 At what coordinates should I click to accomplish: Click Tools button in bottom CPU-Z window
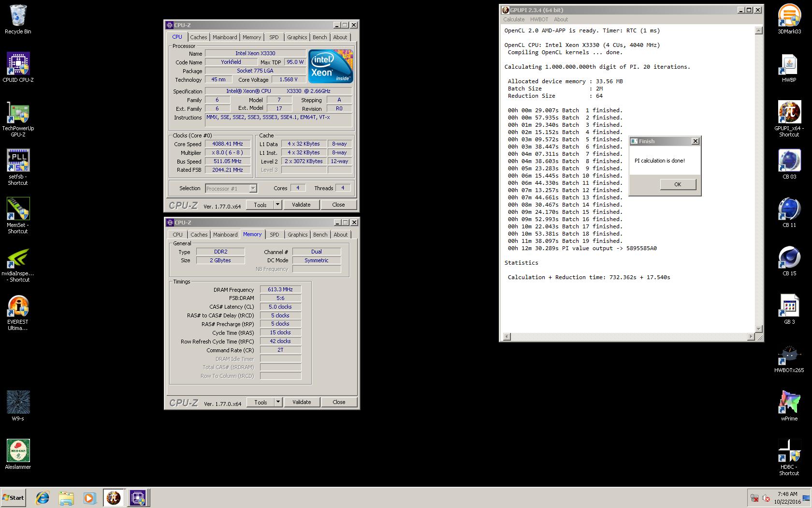(261, 402)
